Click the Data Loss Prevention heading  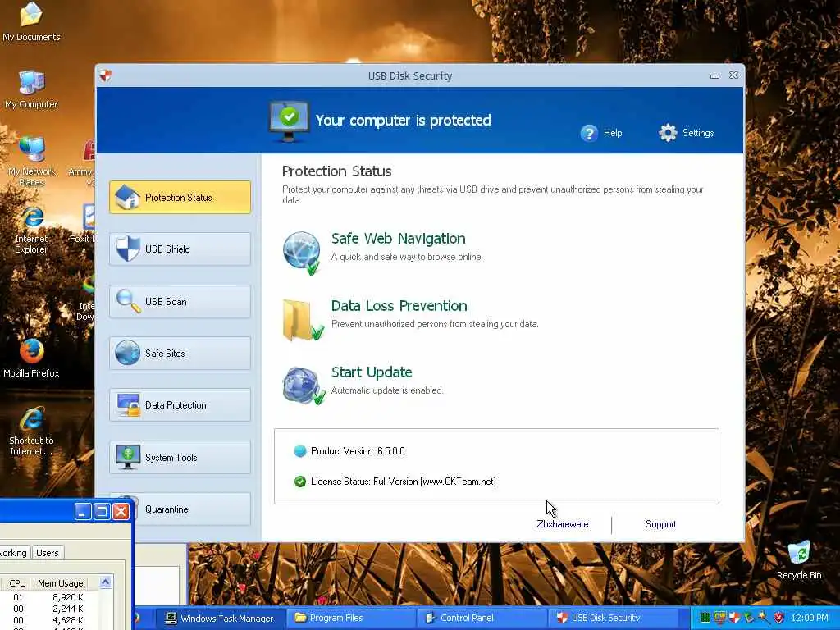click(x=399, y=306)
